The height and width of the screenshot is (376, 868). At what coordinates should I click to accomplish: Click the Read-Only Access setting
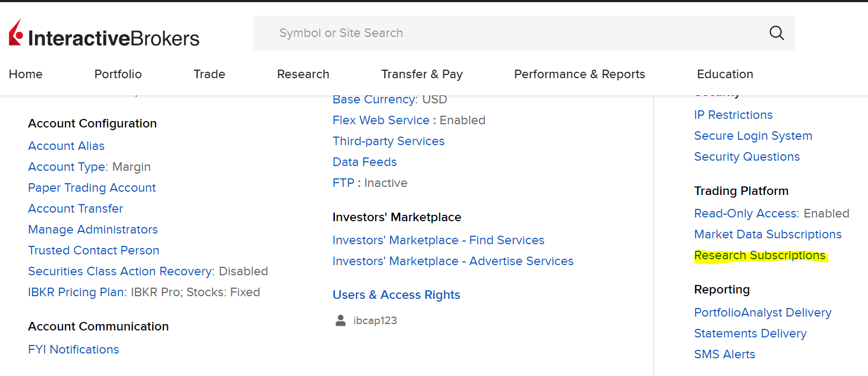point(746,214)
